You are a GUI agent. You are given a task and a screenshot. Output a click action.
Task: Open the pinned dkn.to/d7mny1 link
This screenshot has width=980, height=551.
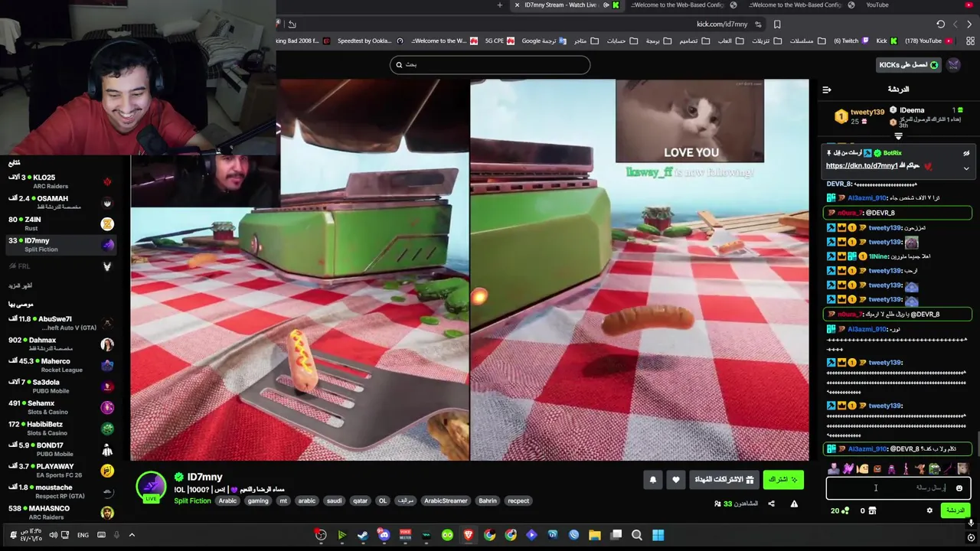tap(861, 166)
